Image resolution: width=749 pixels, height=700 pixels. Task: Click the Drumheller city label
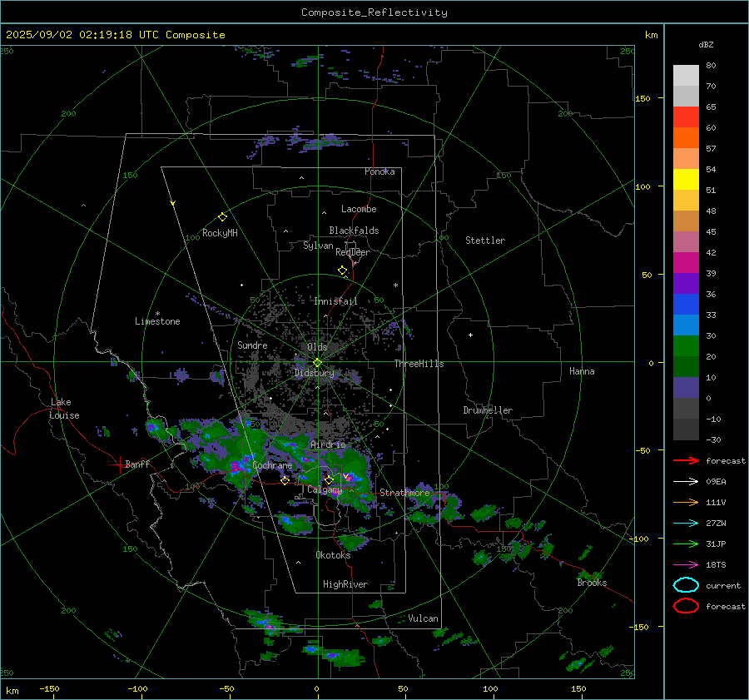pos(488,410)
